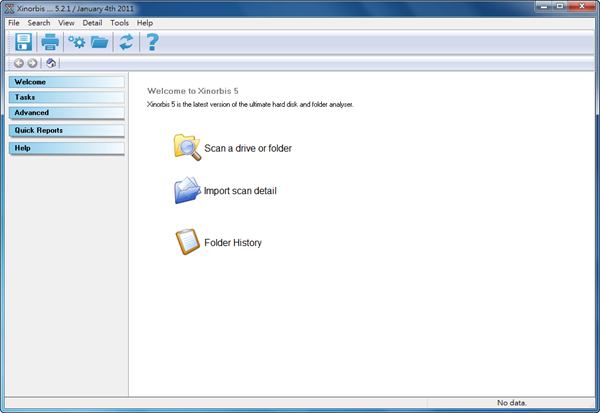Open the View menu
Viewport: 600px width, 413px height.
(66, 23)
